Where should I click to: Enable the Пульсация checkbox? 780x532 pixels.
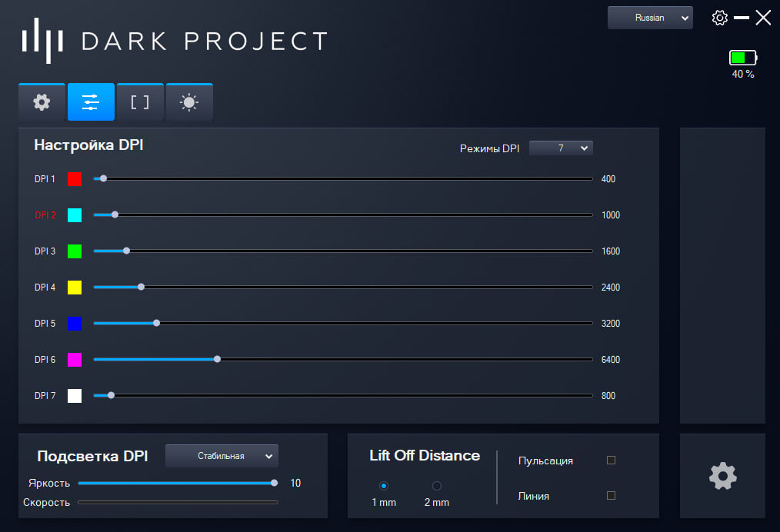(611, 461)
